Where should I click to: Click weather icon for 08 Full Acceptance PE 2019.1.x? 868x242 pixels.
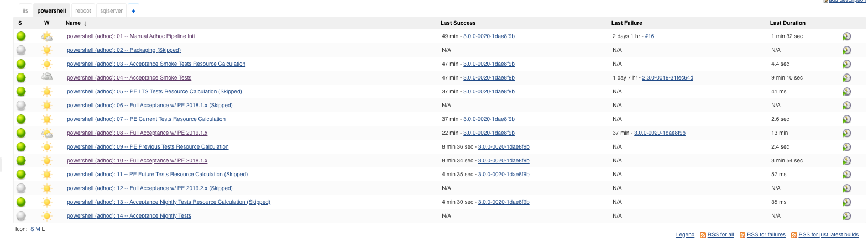pos(47,133)
